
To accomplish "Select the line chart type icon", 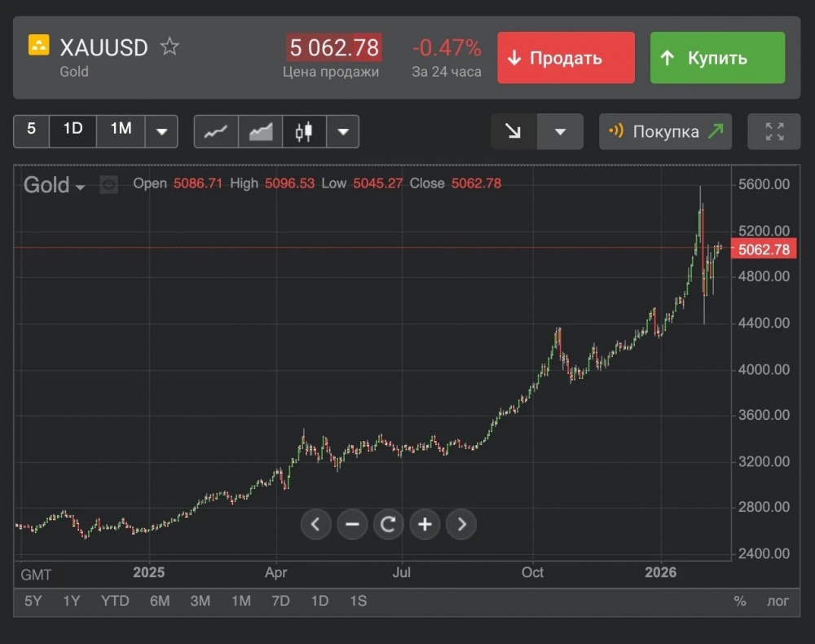I will [x=216, y=131].
